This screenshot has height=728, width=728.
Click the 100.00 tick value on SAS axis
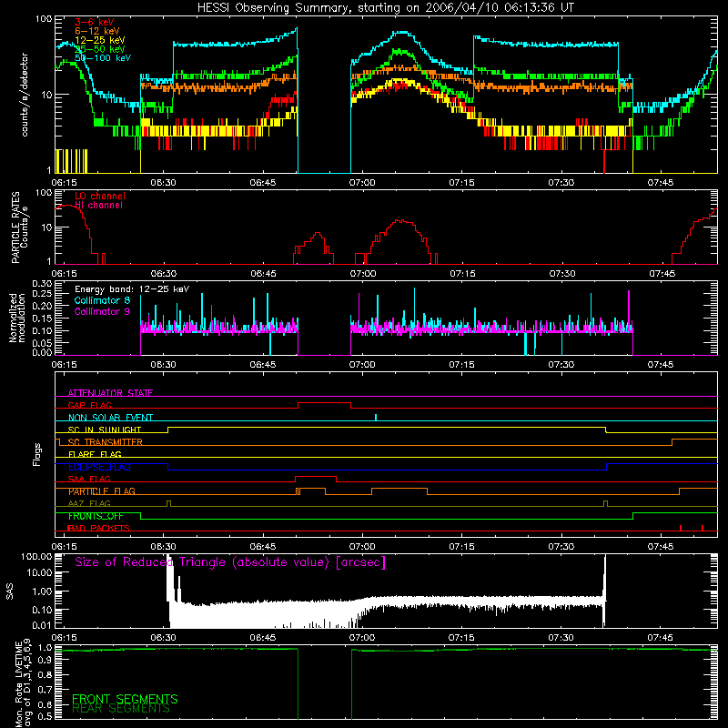coord(36,556)
